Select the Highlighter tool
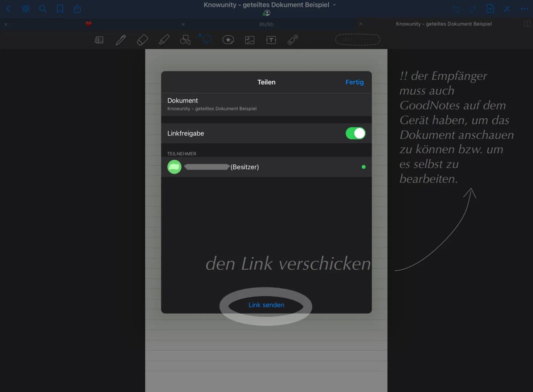This screenshot has height=392, width=533. [164, 40]
